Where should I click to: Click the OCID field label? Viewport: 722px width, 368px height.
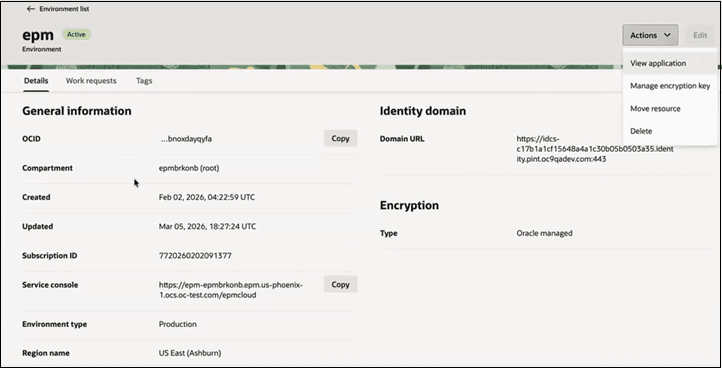tap(31, 139)
